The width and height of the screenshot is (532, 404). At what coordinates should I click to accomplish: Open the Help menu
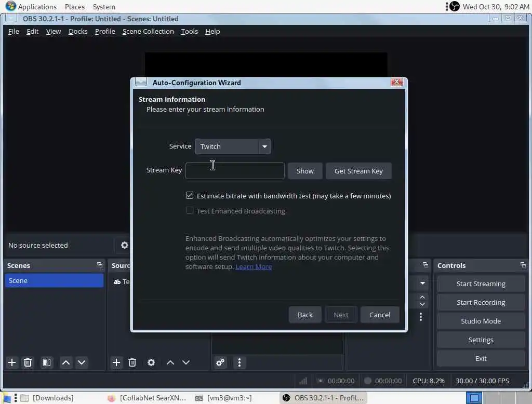click(212, 32)
